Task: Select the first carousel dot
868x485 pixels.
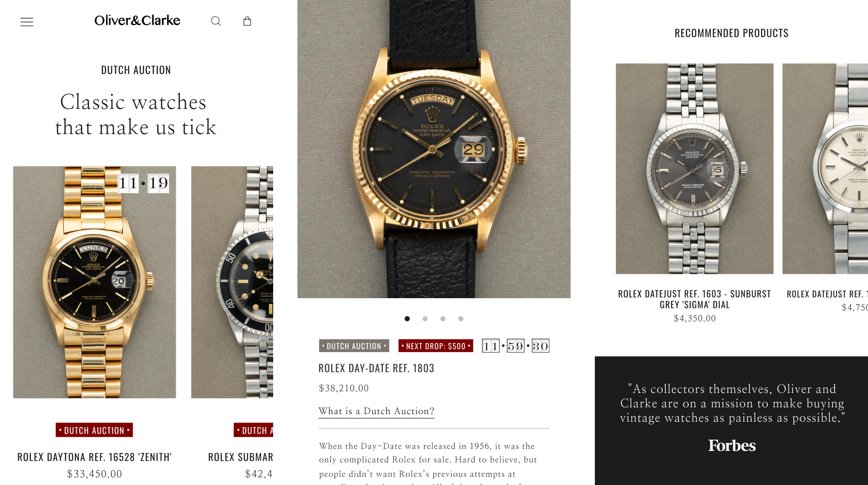Action: (407, 319)
